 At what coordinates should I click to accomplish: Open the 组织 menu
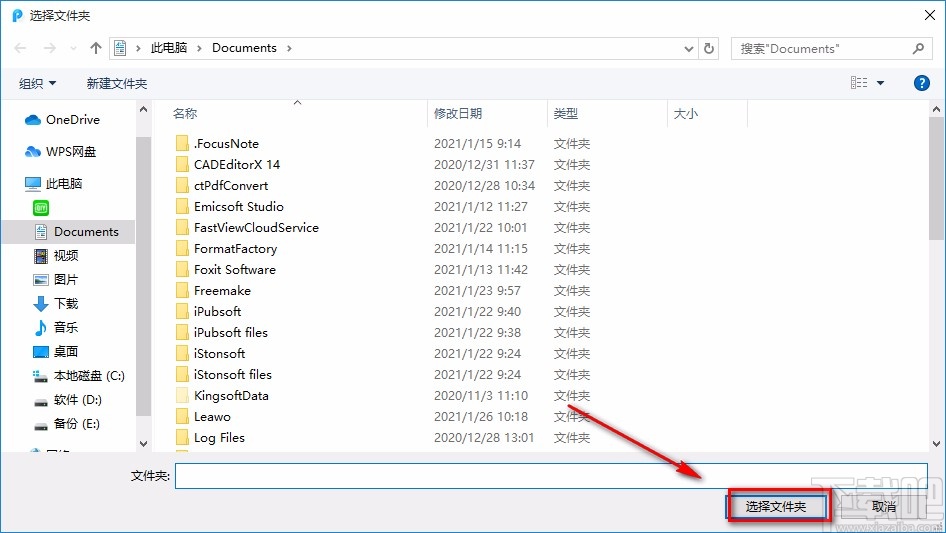(37, 83)
